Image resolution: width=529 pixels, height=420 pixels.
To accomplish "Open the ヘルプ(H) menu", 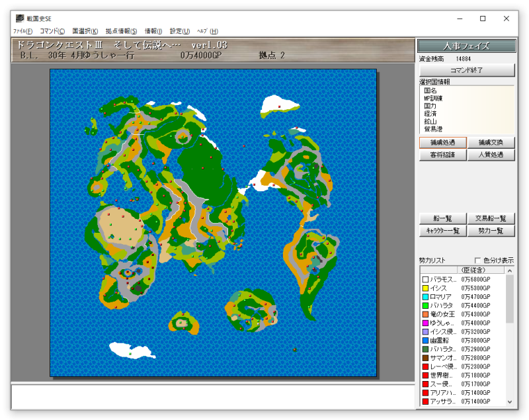I will click(x=208, y=31).
